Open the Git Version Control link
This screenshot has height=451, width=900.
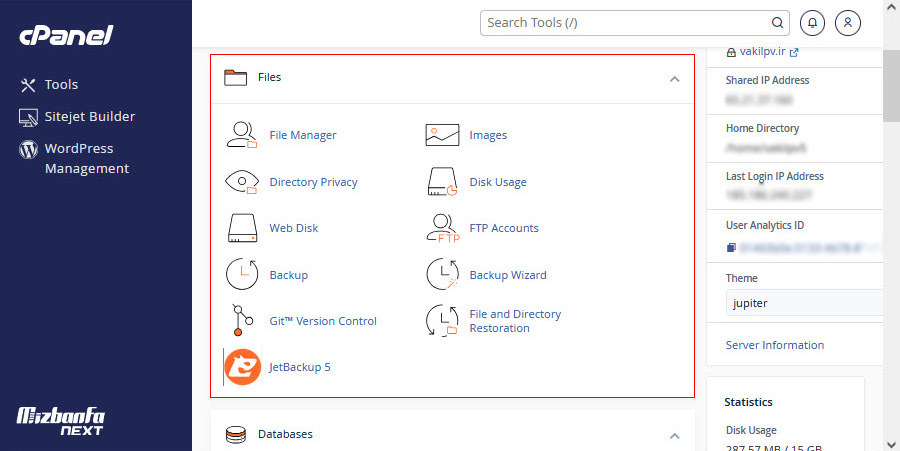(323, 321)
